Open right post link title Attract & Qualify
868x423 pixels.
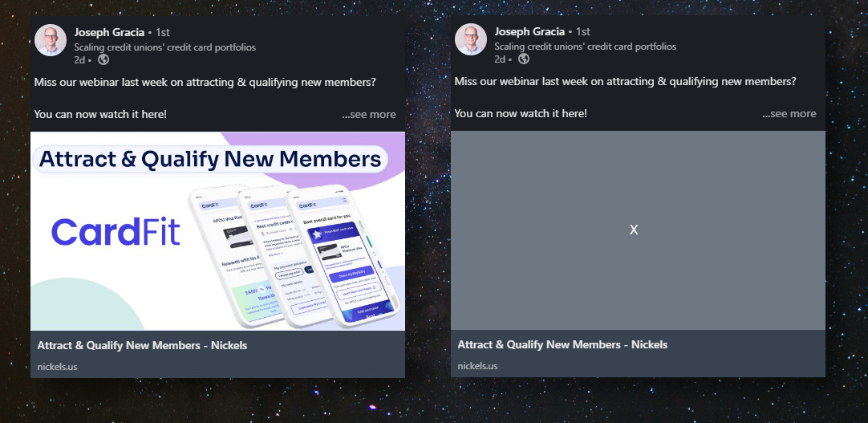562,344
